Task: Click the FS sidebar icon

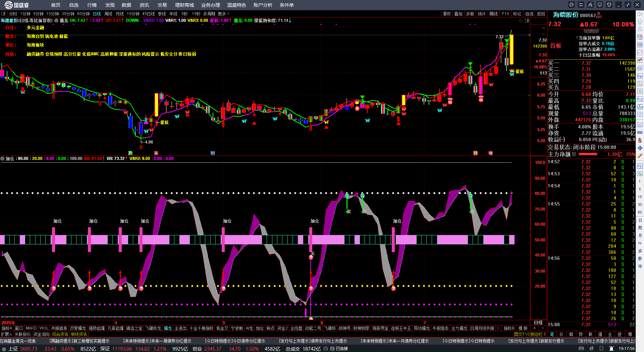Action: click(640, 166)
